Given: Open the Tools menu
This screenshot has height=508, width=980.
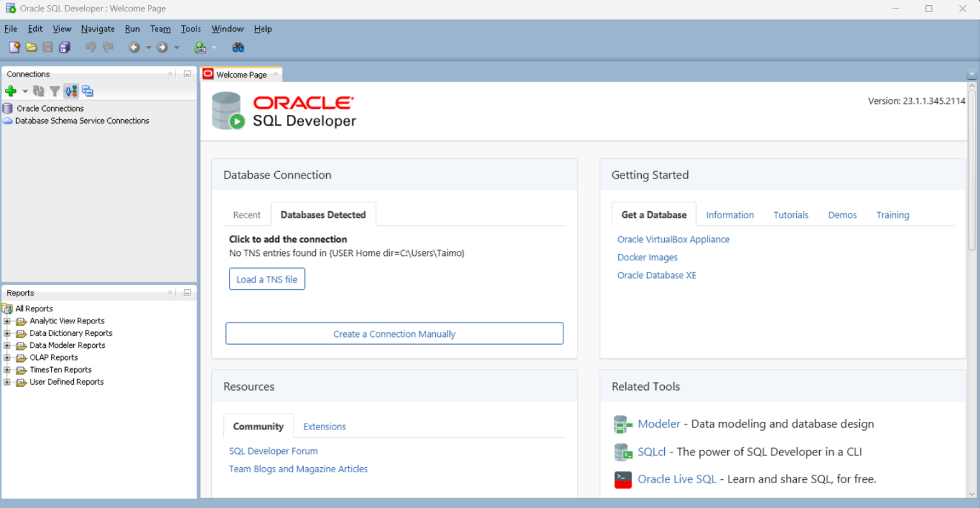Looking at the screenshot, I should 191,29.
